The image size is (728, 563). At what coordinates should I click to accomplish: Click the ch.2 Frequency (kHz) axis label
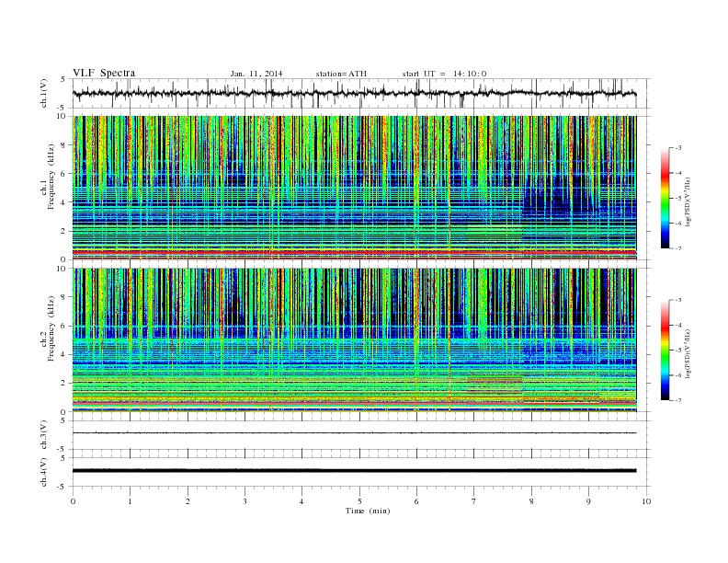coord(48,341)
